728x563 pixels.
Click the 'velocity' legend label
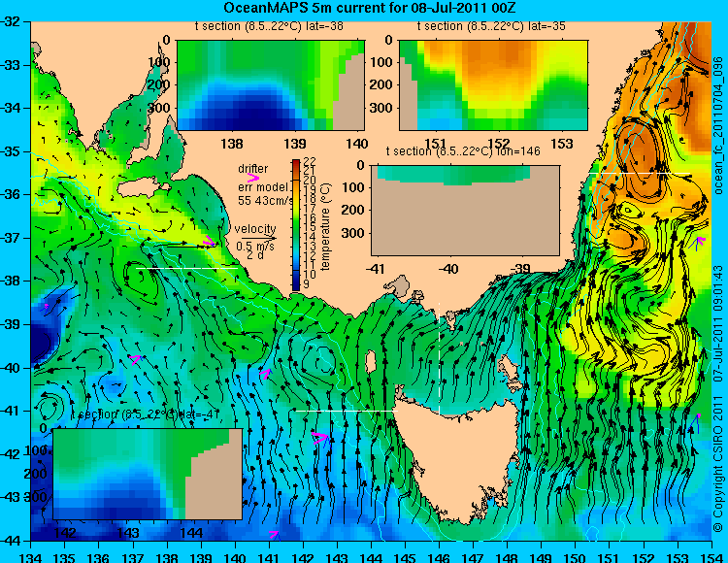tap(255, 229)
